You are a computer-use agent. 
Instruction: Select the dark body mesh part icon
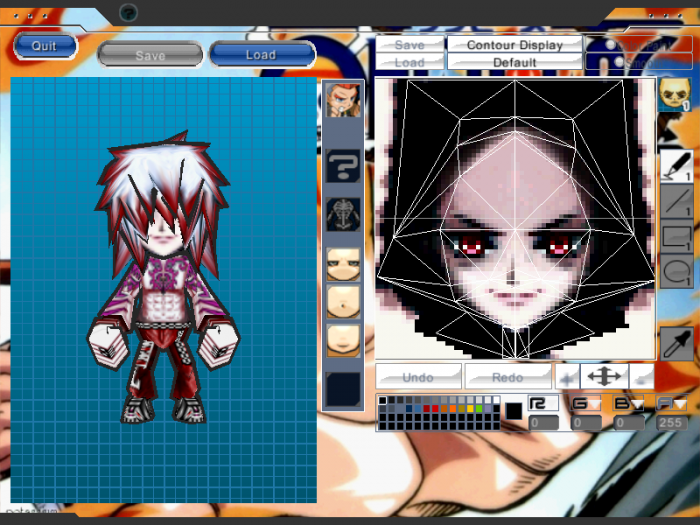pyautogui.click(x=343, y=215)
